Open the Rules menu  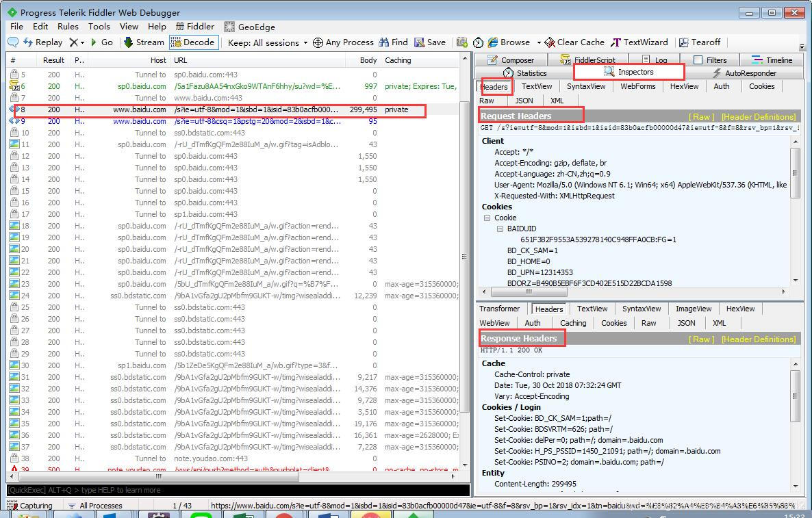[68, 27]
